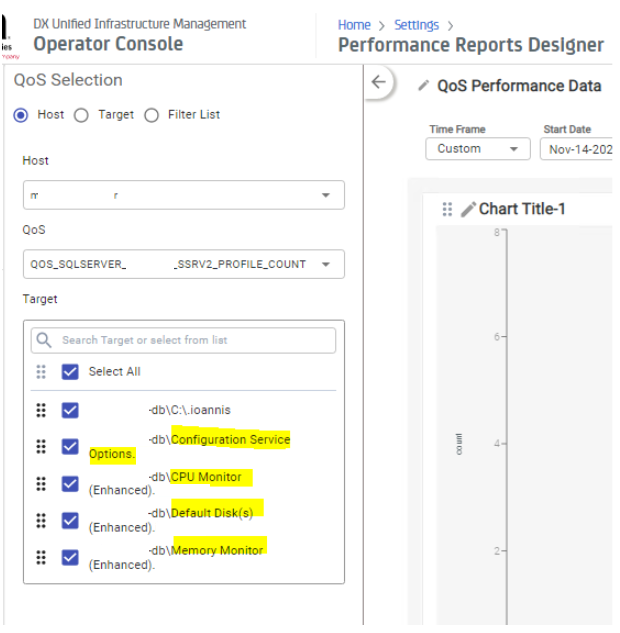Viewport: 620px width, 633px height.
Task: Click drag handle for the CPU Monitor row
Action: coord(41,483)
